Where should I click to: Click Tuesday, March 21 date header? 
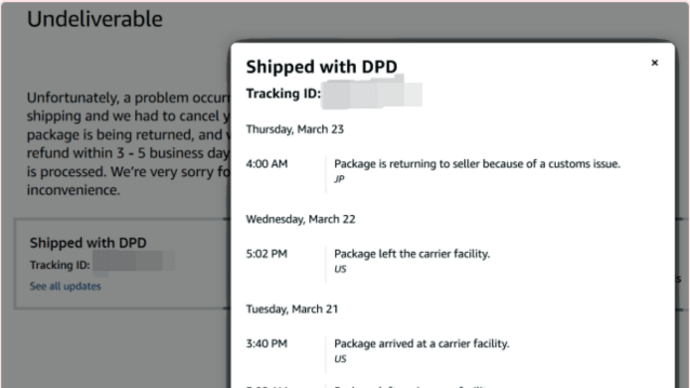[292, 309]
